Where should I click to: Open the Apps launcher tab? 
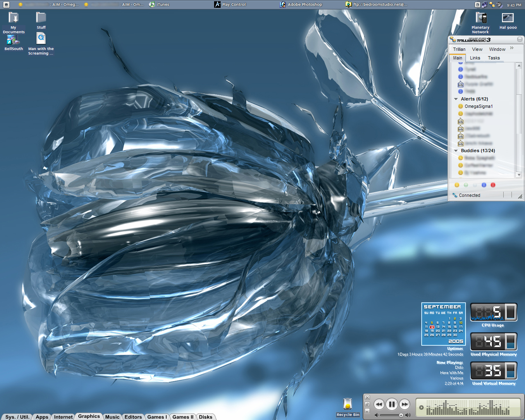[x=42, y=417]
